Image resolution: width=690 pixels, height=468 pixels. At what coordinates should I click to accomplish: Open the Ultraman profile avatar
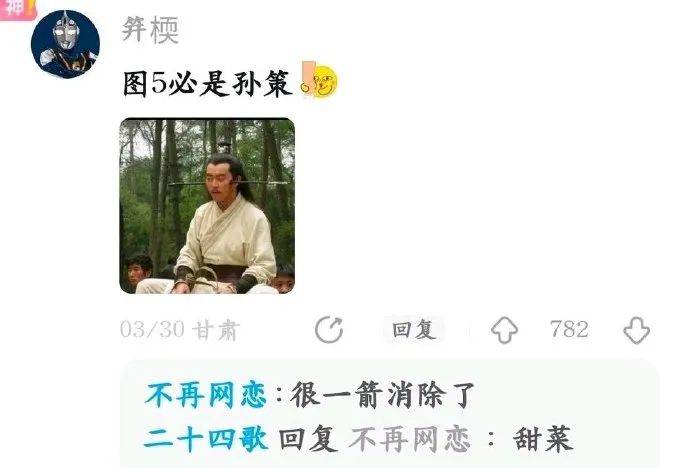pos(65,44)
